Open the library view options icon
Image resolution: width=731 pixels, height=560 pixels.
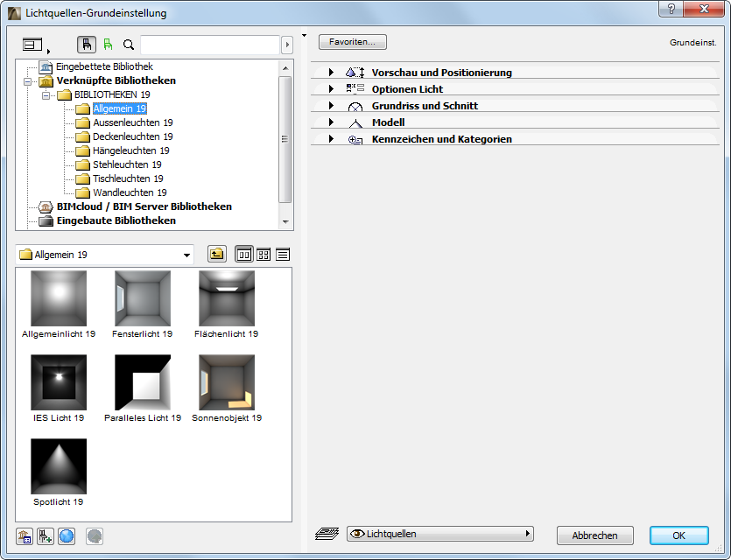tap(35, 45)
